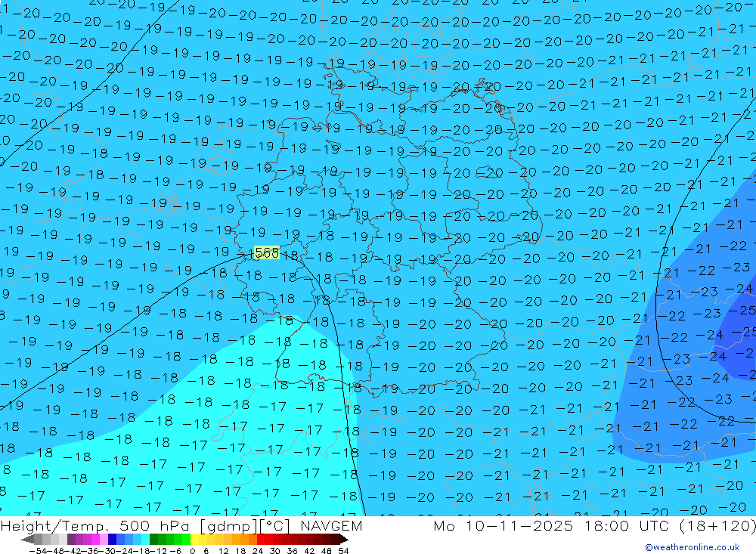Click the gray left arrow end of color legend
The image size is (756, 554).
point(27,540)
